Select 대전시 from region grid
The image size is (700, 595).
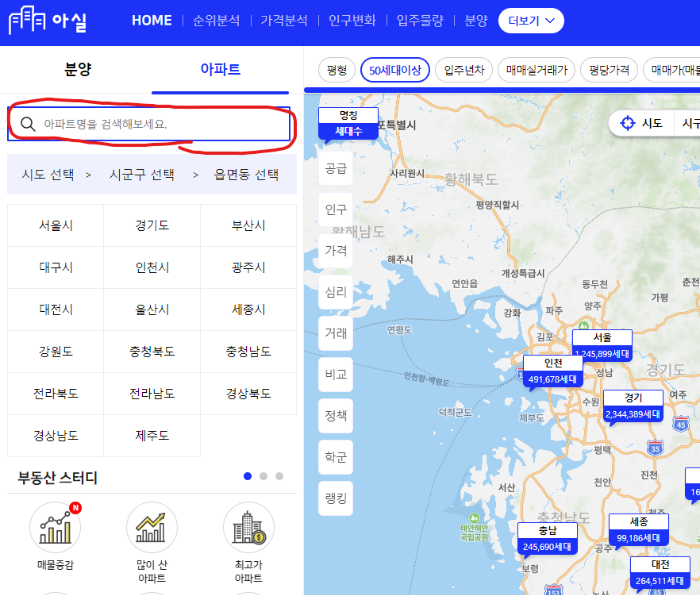(x=55, y=309)
